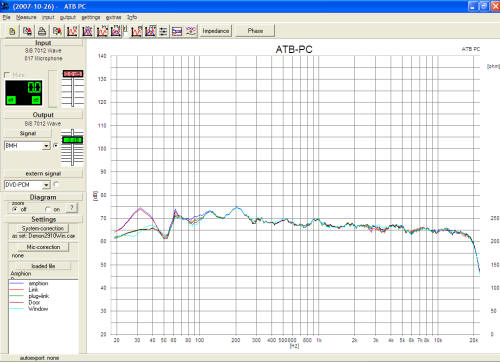Click the right green 'off' indicator in level display
This screenshot has height=362, width=500.
click(x=36, y=100)
